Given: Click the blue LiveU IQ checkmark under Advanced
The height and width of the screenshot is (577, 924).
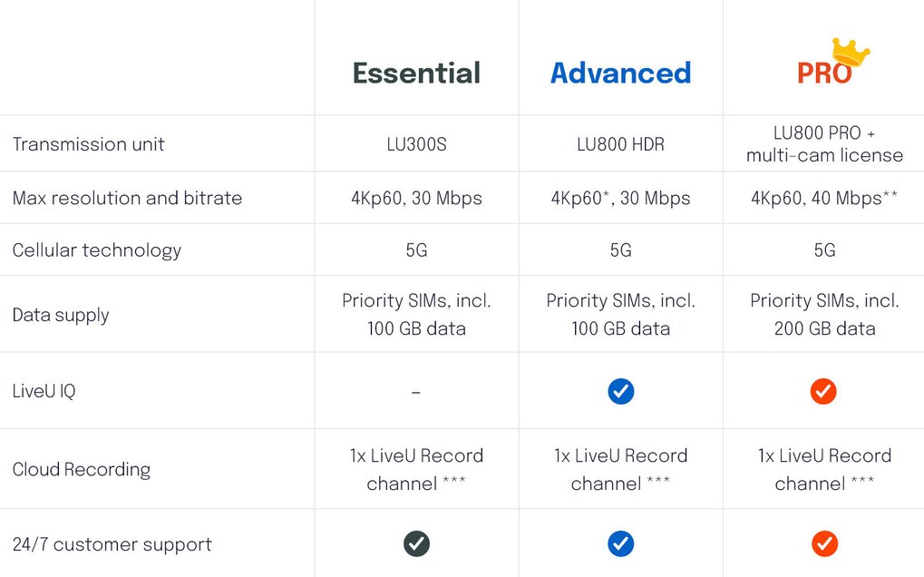Looking at the screenshot, I should click(620, 391).
